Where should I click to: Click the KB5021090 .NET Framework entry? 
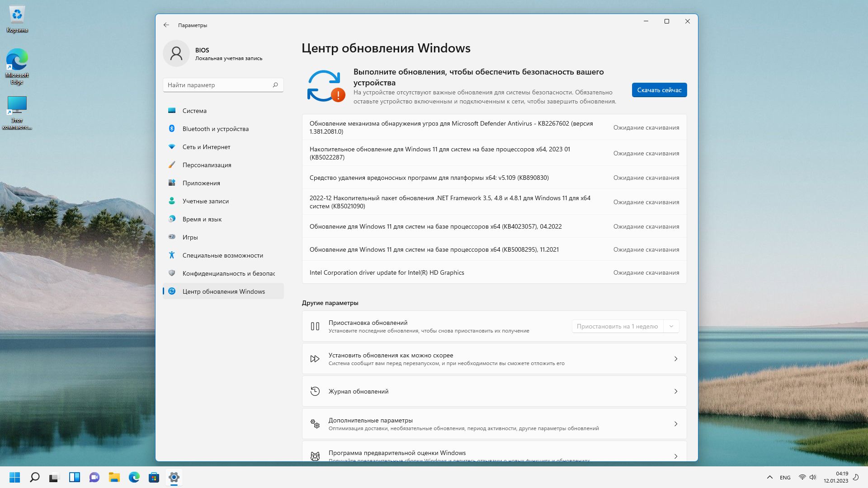[x=494, y=202]
